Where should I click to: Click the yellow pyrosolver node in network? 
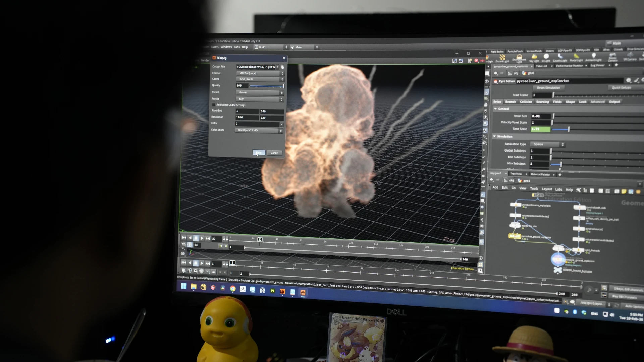coord(515,236)
